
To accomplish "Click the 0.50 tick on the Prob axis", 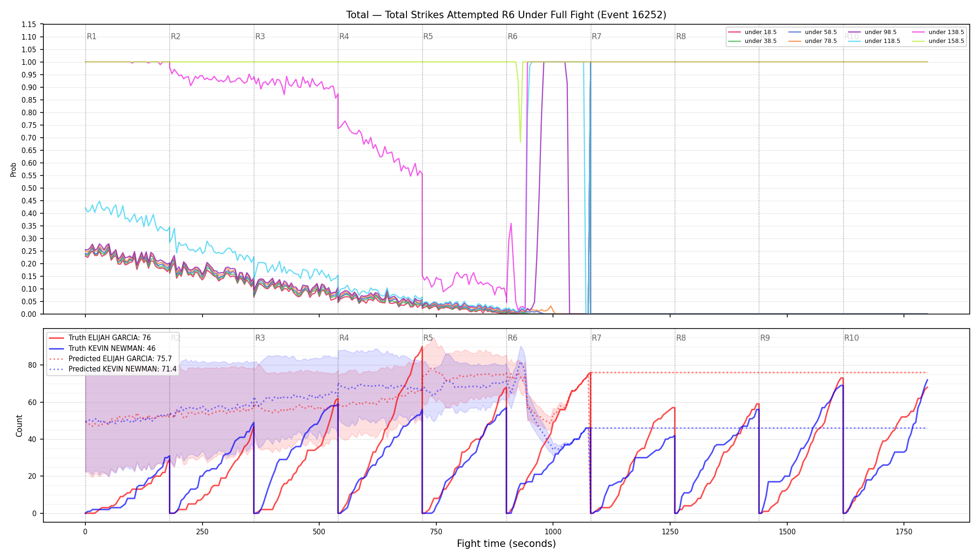I will 28,188.
